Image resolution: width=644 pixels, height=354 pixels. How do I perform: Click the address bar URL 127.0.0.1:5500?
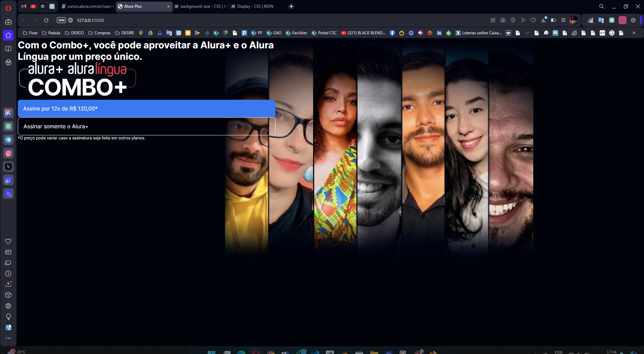pos(91,20)
